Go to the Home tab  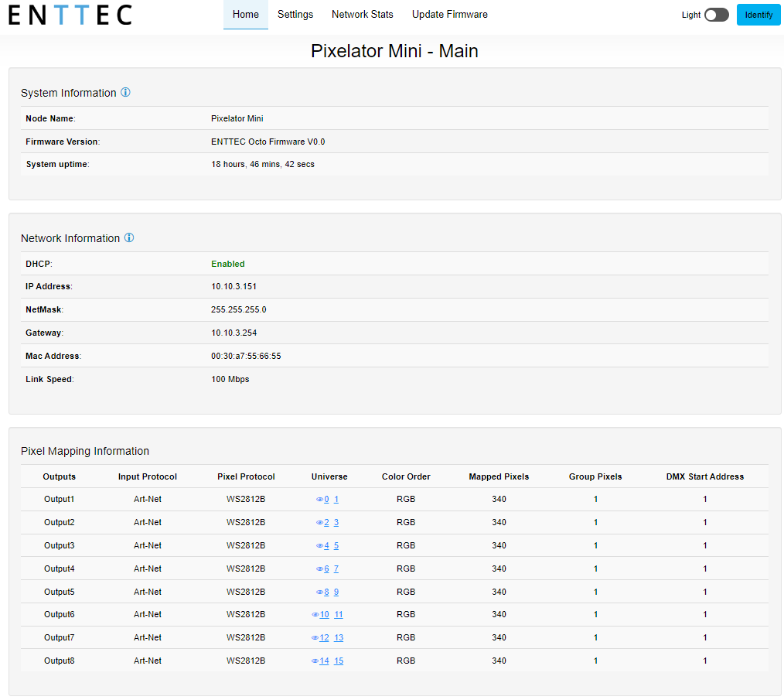(246, 15)
